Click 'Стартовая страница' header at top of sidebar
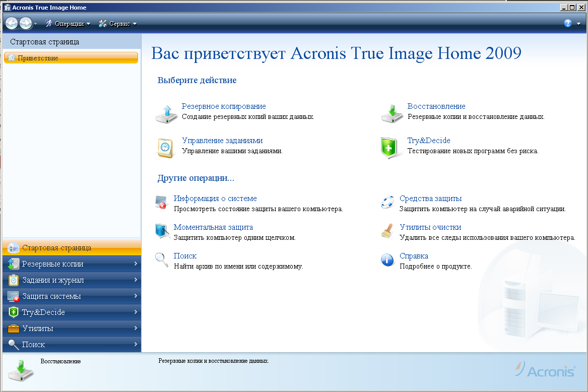The width and height of the screenshot is (588, 392). tap(45, 42)
